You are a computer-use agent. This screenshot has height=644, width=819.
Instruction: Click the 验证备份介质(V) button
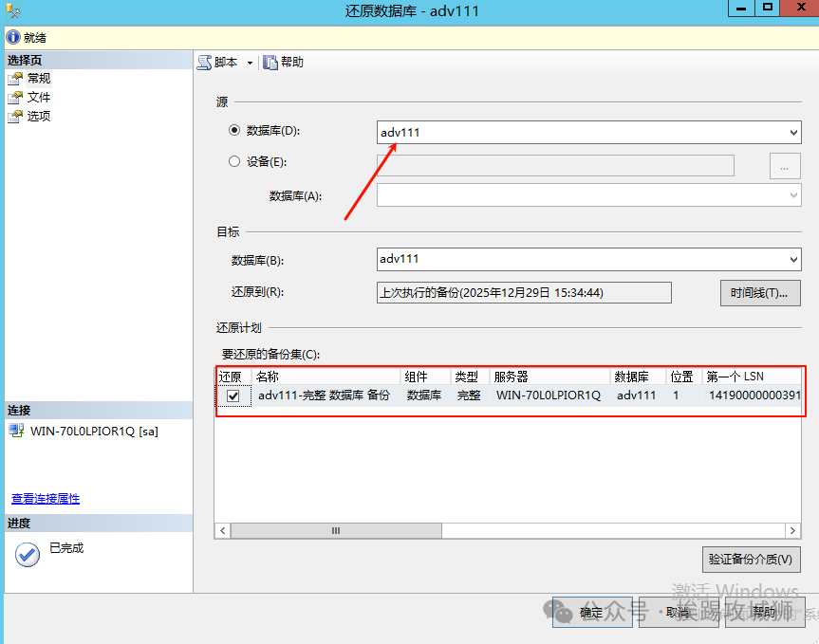(750, 559)
